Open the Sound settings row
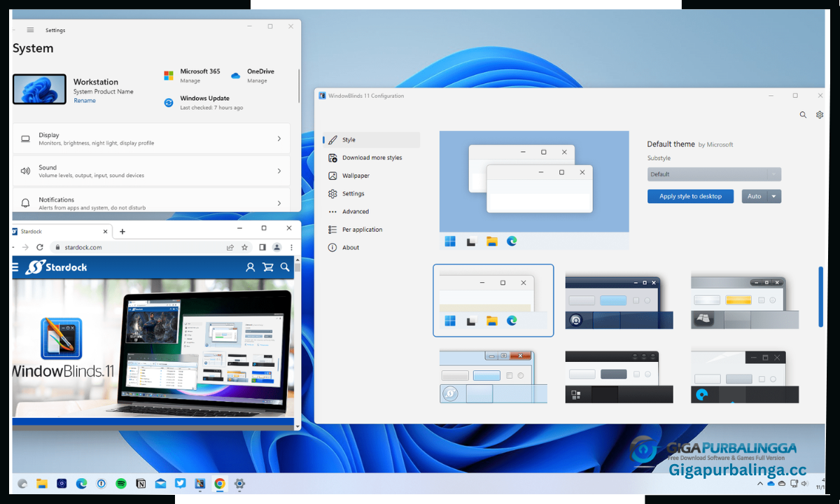Viewport: 840px width, 504px height. [x=151, y=171]
